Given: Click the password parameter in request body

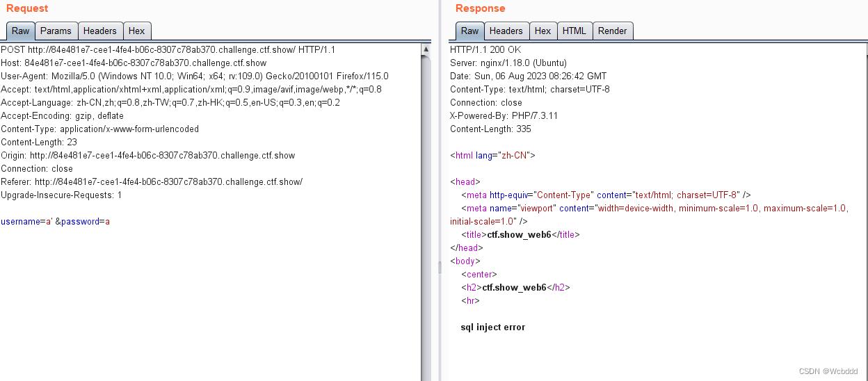Looking at the screenshot, I should point(80,221).
